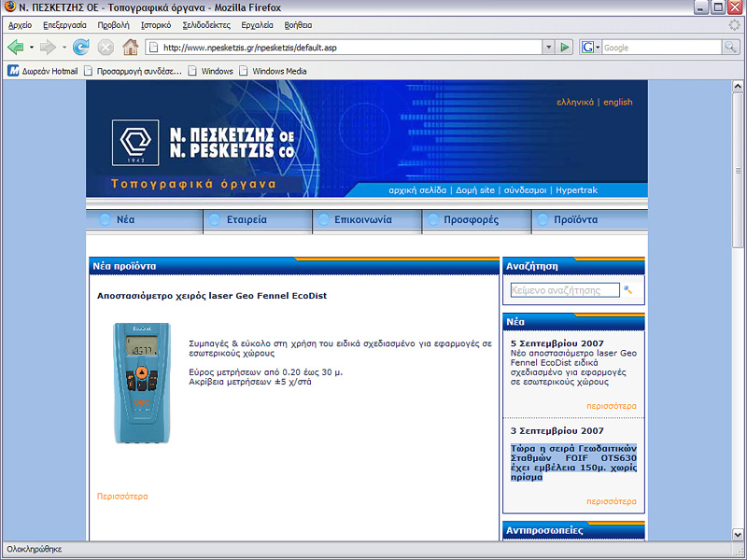Click the magnifier search button in the toolbar

(730, 48)
